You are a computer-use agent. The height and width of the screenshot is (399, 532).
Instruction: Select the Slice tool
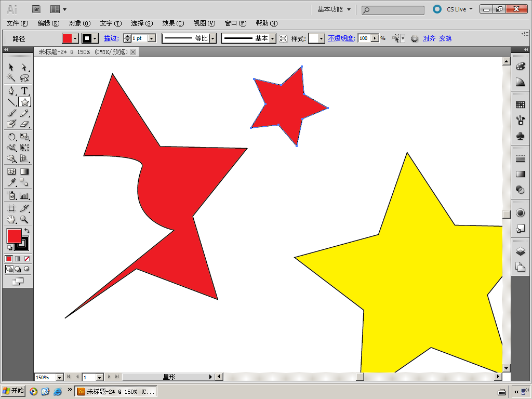pyautogui.click(x=24, y=208)
